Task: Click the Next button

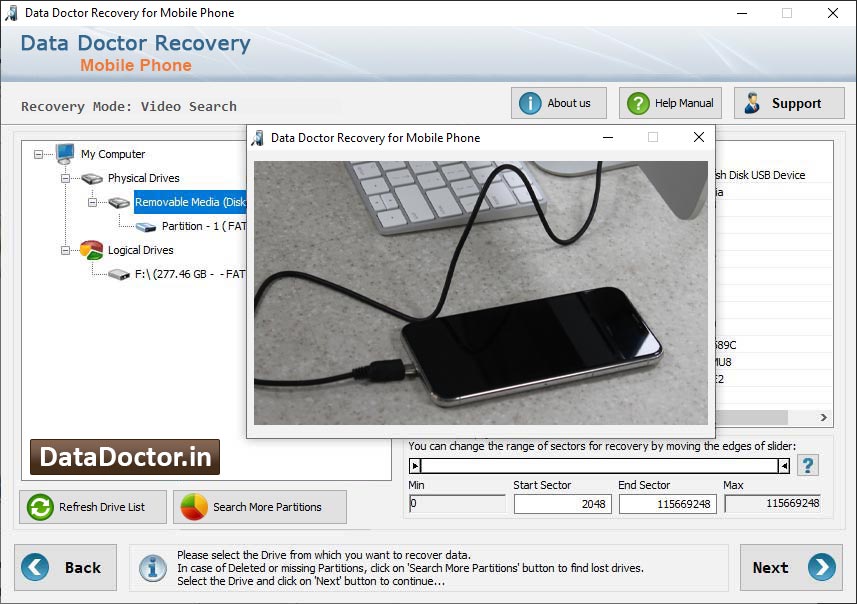Action: [x=791, y=568]
